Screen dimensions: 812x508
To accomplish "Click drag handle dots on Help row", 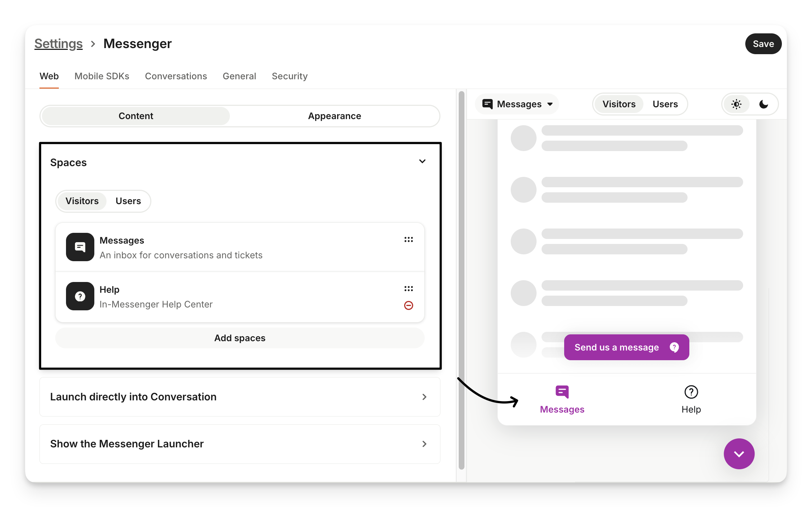I will pyautogui.click(x=409, y=289).
